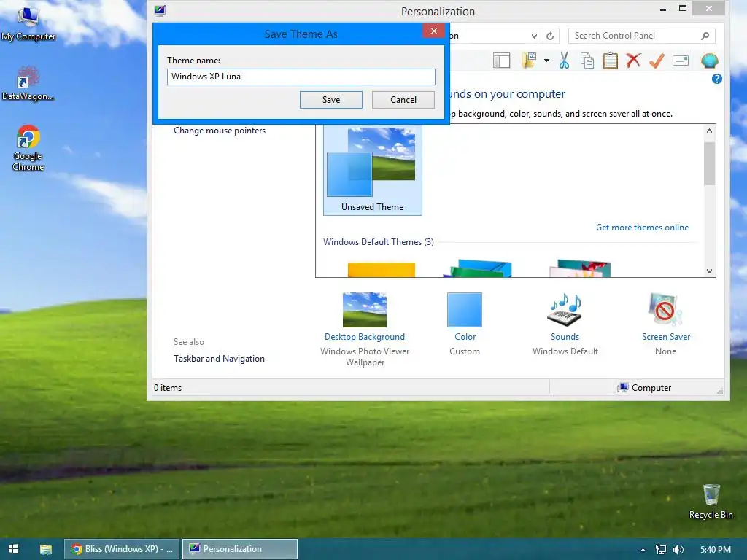The image size is (747, 560).
Task: Click the Classic Shell settings shell icon
Action: [x=709, y=61]
